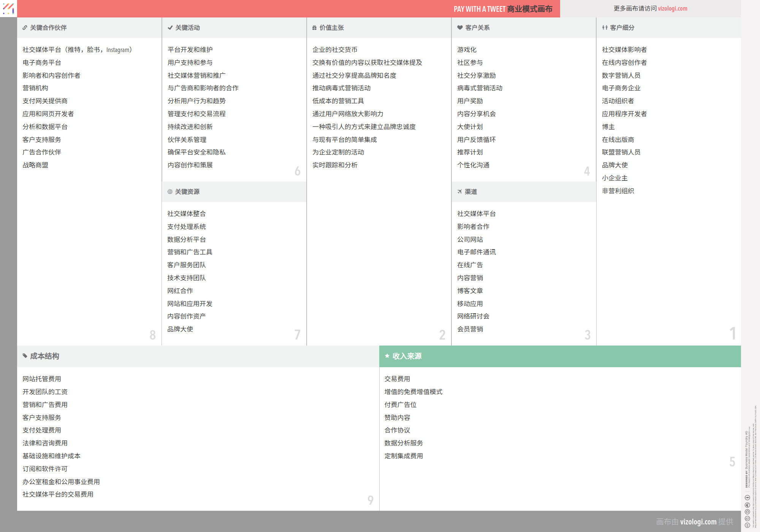The height and width of the screenshot is (532, 760).
Task: Select the people icon beside 客户细分
Action: (604, 27)
